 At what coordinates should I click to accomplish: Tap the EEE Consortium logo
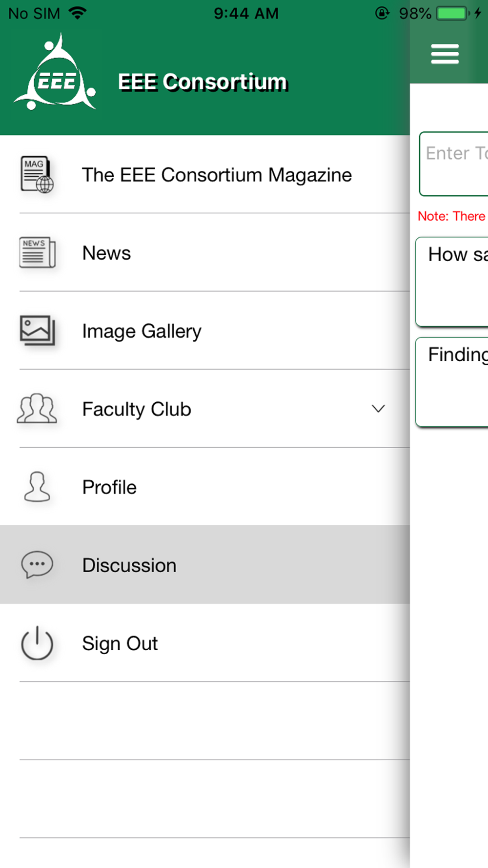55,72
